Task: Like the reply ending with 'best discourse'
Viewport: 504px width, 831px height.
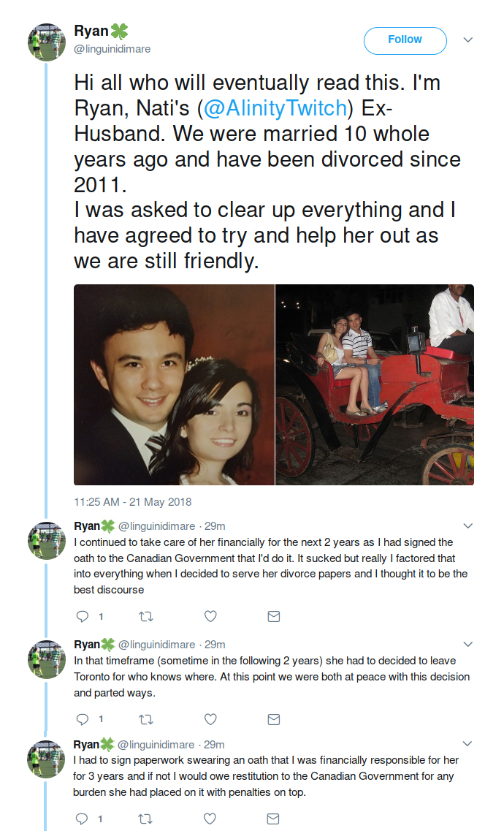Action: point(210,616)
